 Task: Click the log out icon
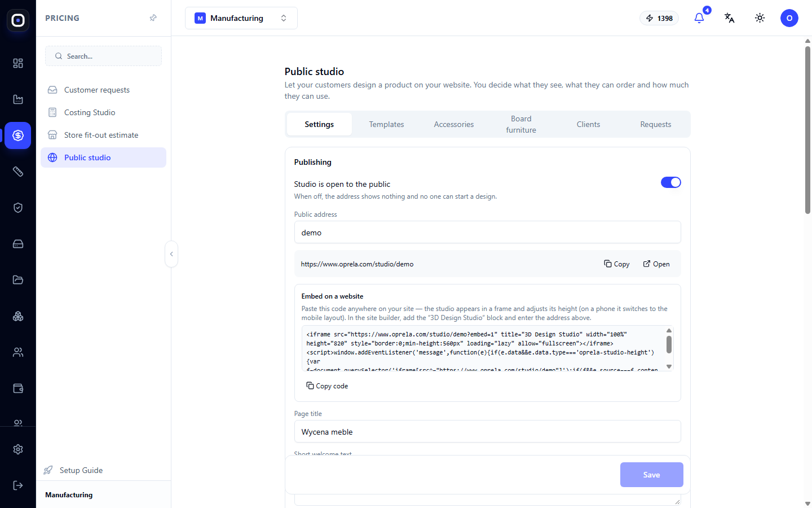[18, 485]
